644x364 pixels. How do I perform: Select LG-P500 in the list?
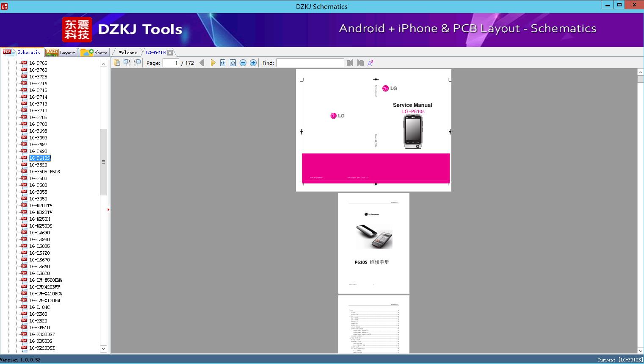coord(38,185)
